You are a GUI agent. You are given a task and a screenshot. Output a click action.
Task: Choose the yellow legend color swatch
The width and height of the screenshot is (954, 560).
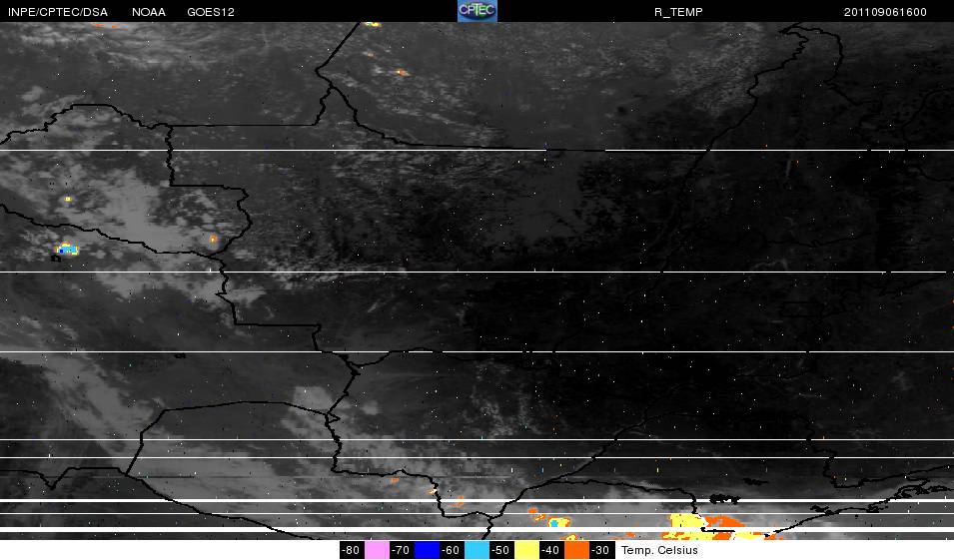526,550
